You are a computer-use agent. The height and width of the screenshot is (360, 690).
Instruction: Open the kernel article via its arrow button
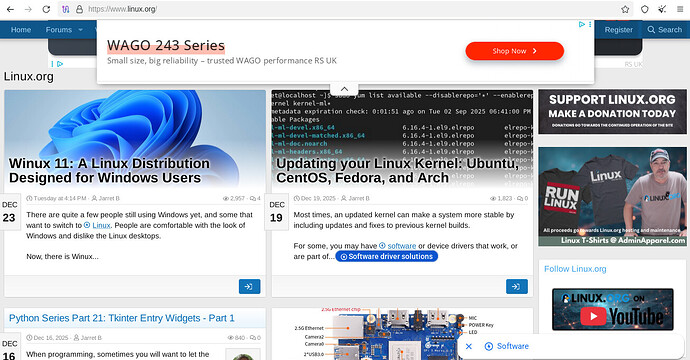(x=517, y=287)
